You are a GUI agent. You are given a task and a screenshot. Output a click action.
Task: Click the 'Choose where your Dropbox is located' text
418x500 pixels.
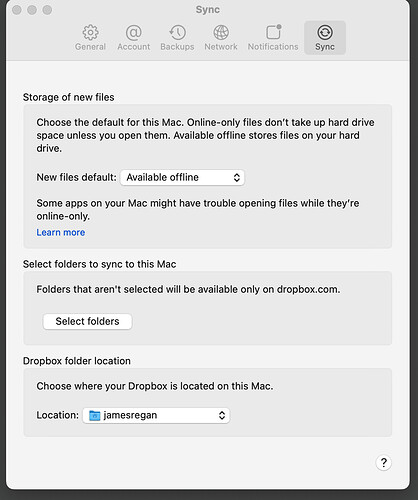(x=155, y=386)
